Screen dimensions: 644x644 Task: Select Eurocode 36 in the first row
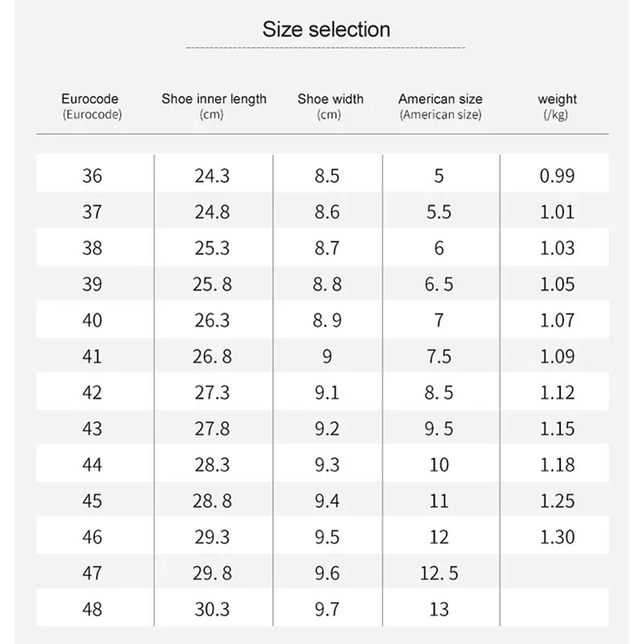93,175
